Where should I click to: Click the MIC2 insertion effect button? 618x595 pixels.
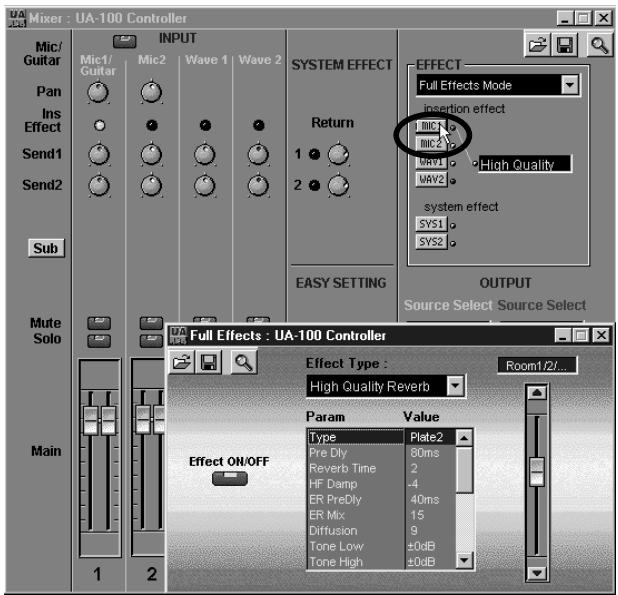(x=431, y=144)
